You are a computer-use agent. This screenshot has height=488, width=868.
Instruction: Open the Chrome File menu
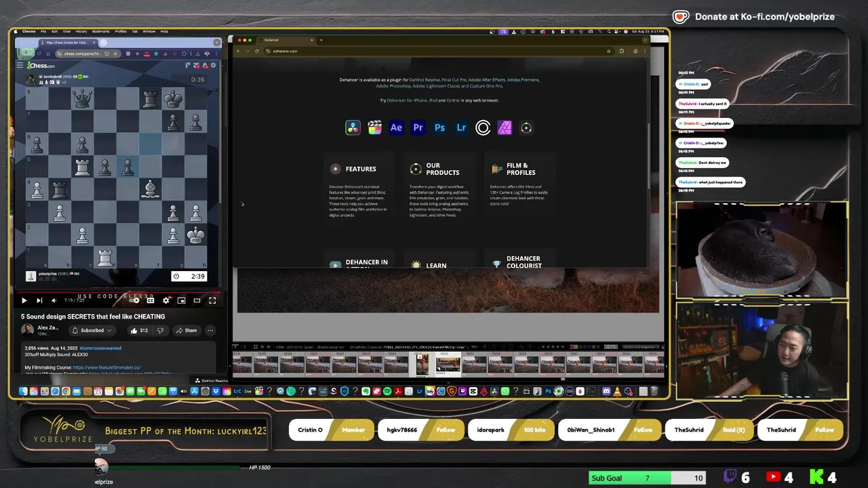[43, 31]
